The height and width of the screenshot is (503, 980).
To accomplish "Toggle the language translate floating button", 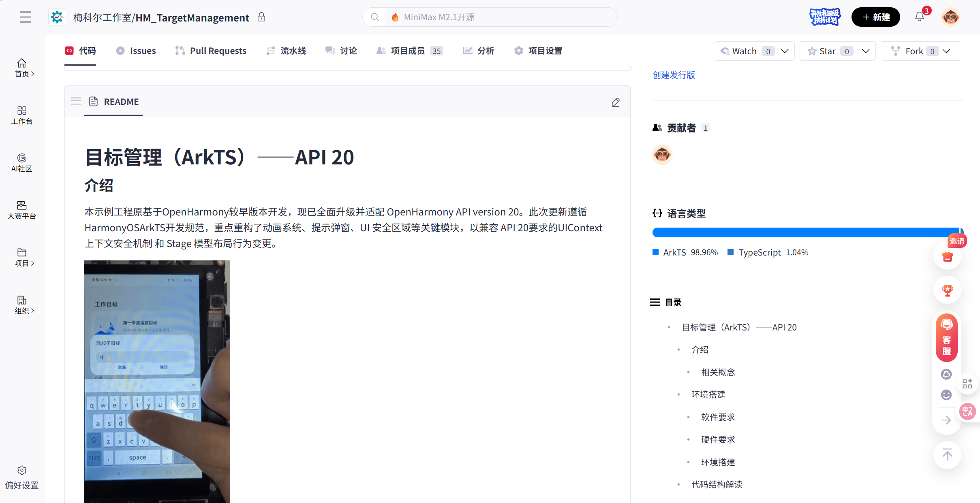I will tap(968, 412).
